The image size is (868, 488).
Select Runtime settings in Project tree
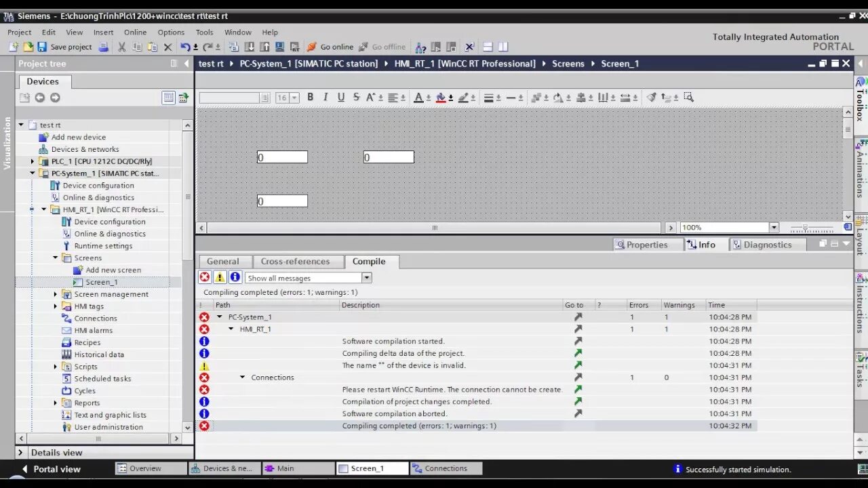pos(103,246)
